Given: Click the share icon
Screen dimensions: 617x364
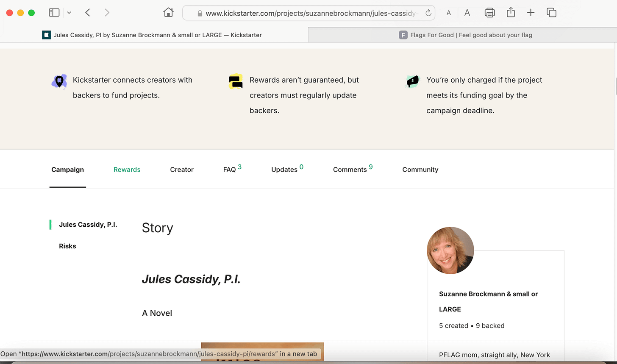Looking at the screenshot, I should [x=510, y=13].
